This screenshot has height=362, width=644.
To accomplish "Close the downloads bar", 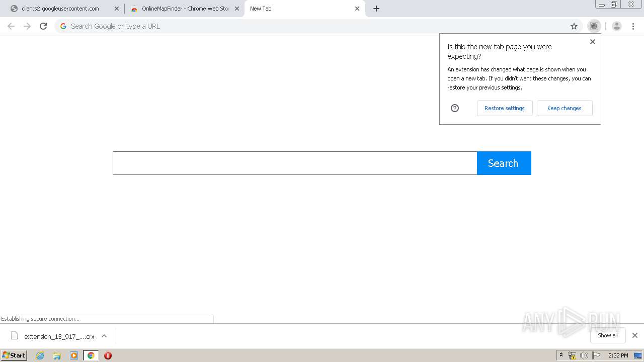I will tap(635, 335).
